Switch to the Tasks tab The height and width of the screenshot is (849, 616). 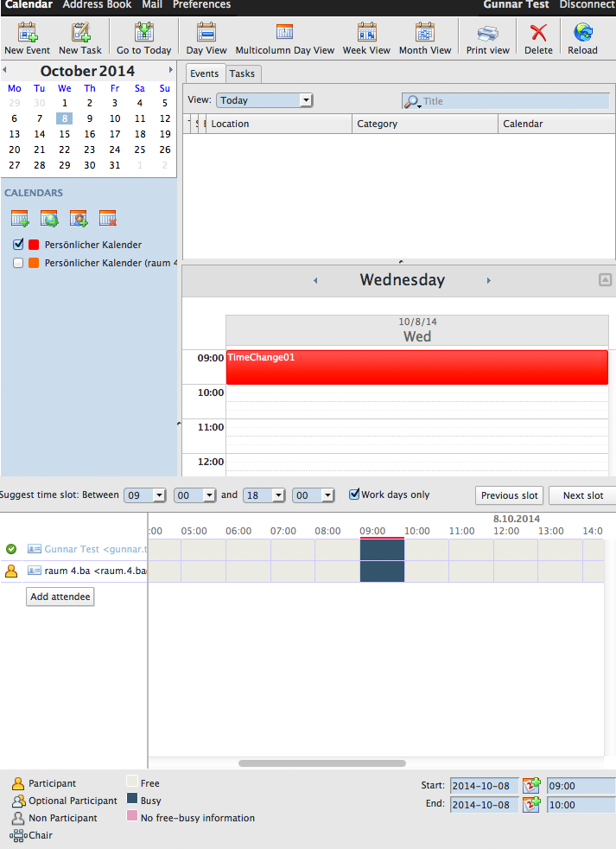point(242,74)
